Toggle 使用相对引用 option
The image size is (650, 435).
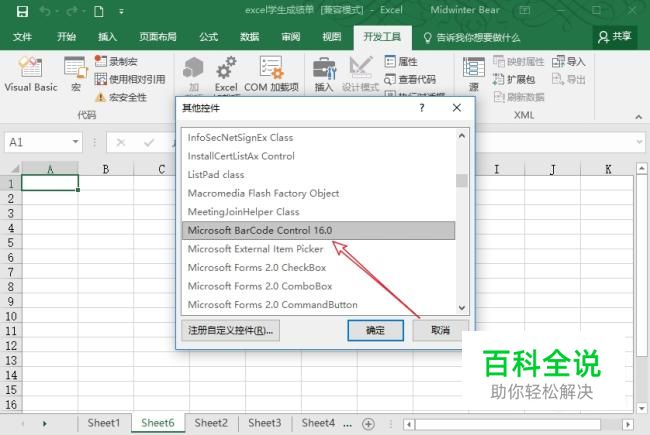(x=130, y=79)
